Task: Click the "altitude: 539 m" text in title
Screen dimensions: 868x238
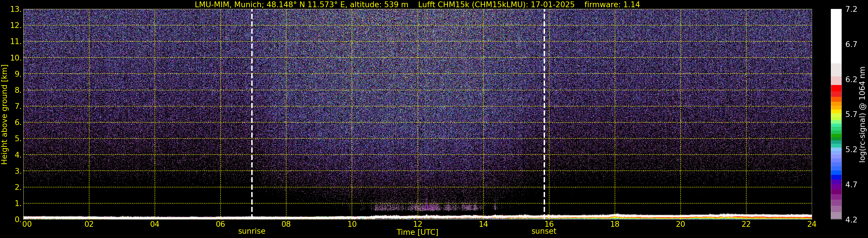Action: pos(379,4)
